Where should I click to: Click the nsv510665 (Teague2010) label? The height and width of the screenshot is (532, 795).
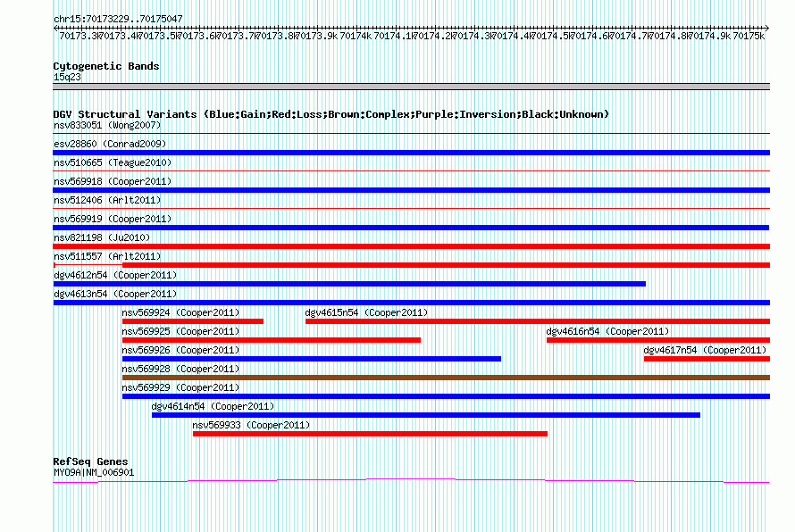[x=113, y=162]
